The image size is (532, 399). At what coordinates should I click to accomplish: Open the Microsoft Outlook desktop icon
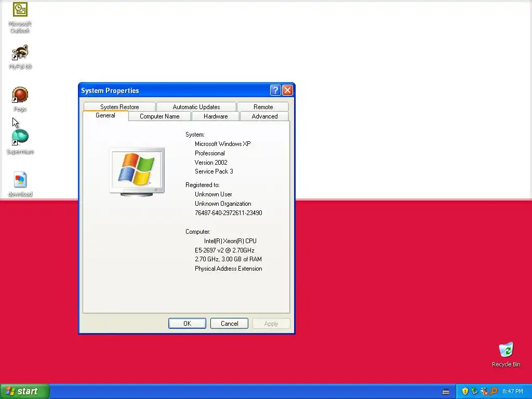point(20,17)
